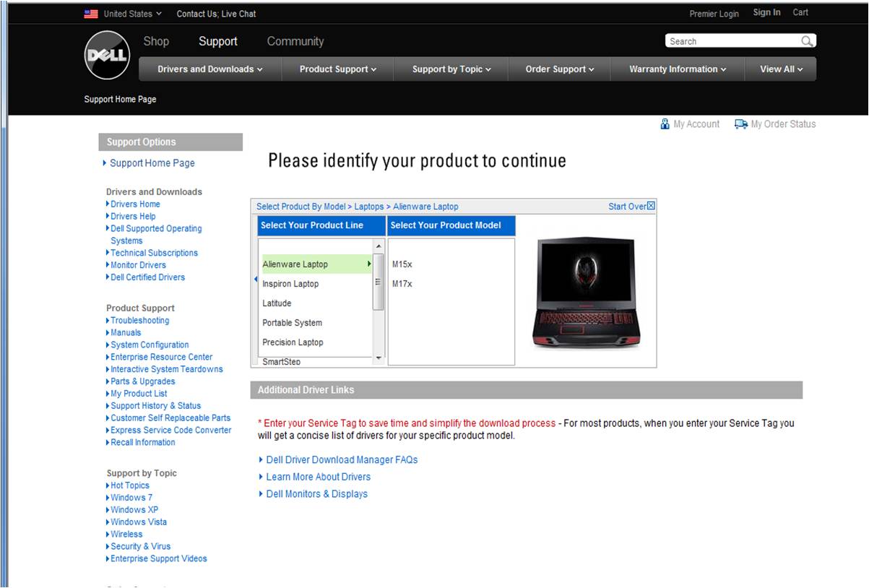Open Enterprise Resource Center link
869x588 pixels.
click(162, 357)
